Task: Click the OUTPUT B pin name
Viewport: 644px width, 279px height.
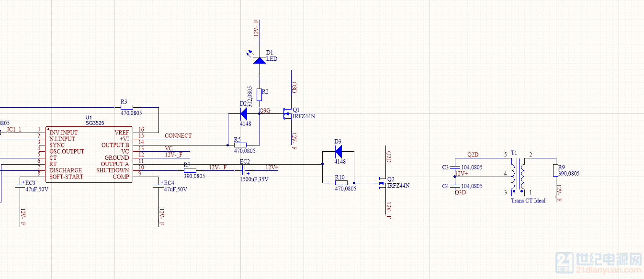Action: (x=115, y=145)
